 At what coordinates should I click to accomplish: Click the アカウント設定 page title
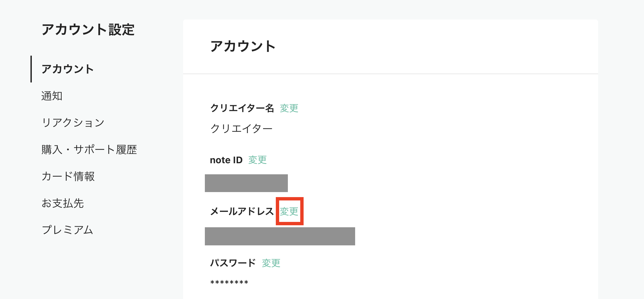pos(88,30)
